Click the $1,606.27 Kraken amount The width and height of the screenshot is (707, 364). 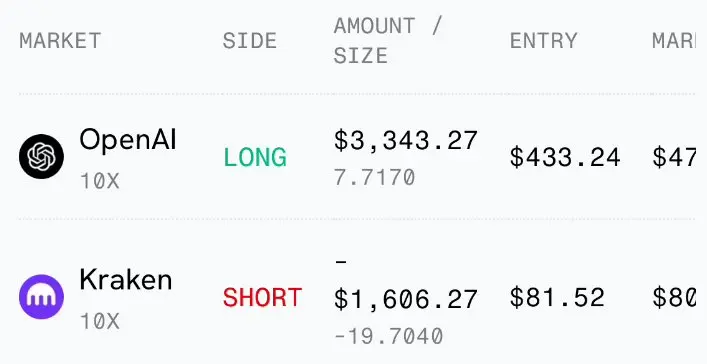405,299
